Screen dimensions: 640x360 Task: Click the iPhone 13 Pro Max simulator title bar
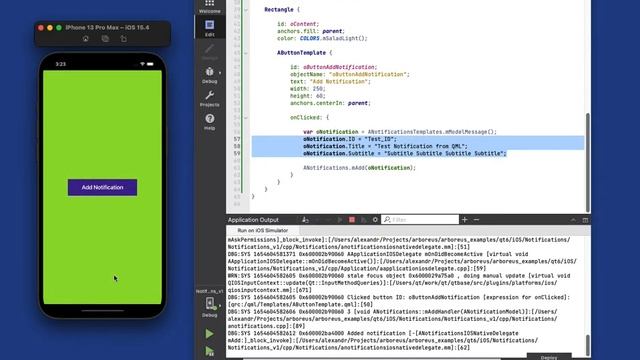(x=102, y=27)
